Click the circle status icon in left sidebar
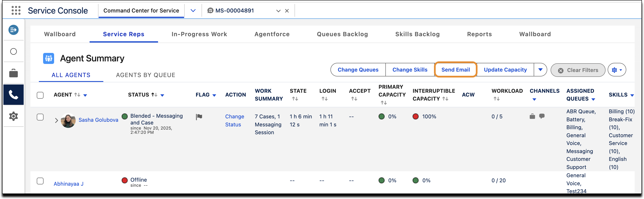 (x=14, y=51)
